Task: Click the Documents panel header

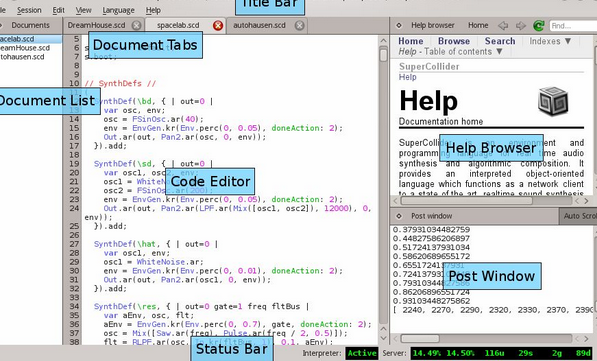Action: click(30, 26)
